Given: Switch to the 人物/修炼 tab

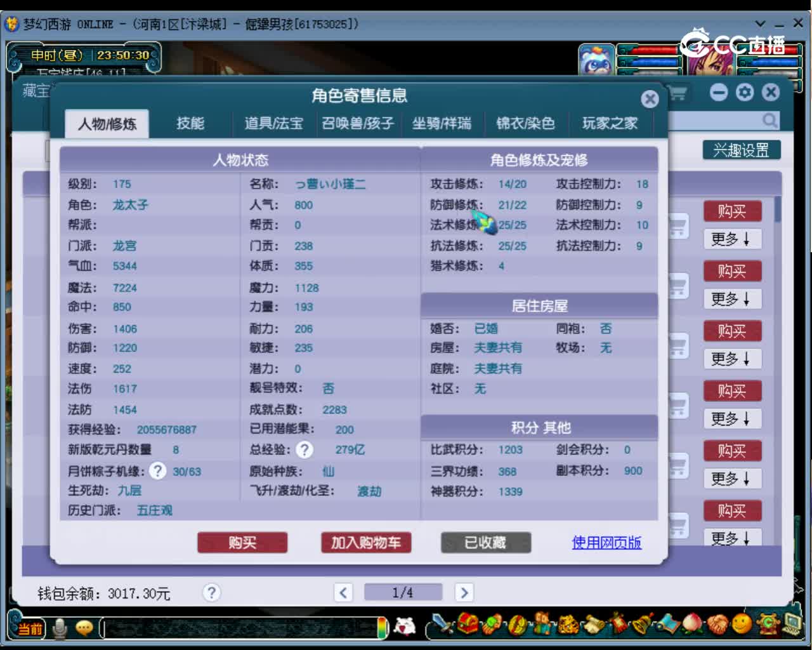Looking at the screenshot, I should [x=107, y=124].
